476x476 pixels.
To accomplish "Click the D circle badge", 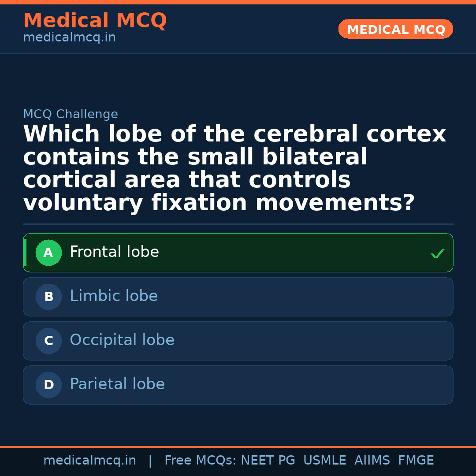I will (48, 385).
